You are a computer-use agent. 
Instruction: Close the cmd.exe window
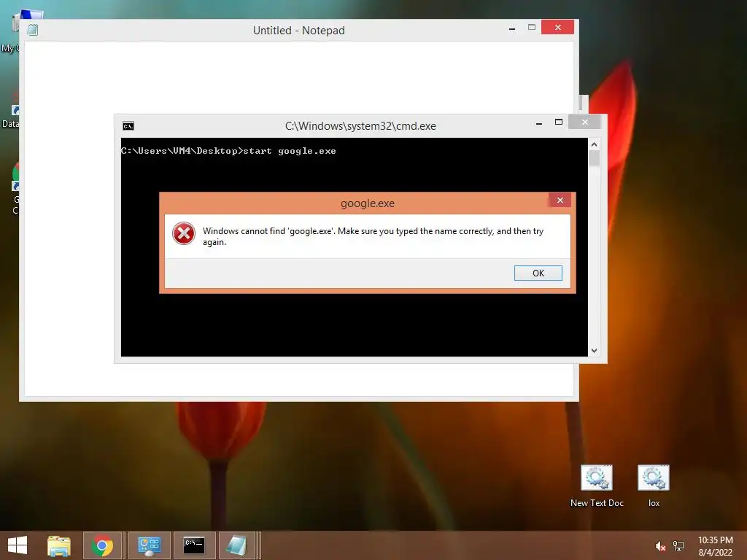[x=584, y=122]
